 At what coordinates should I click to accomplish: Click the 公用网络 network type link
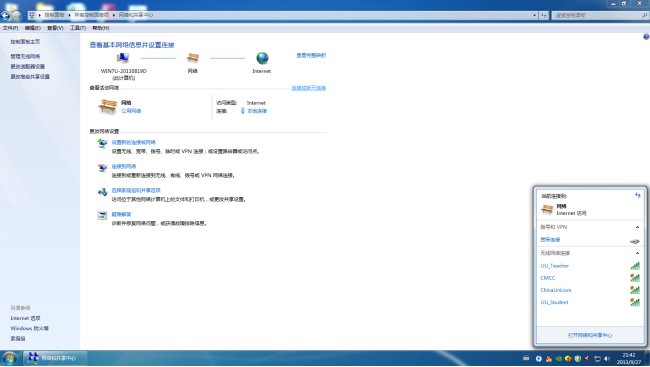(x=131, y=111)
